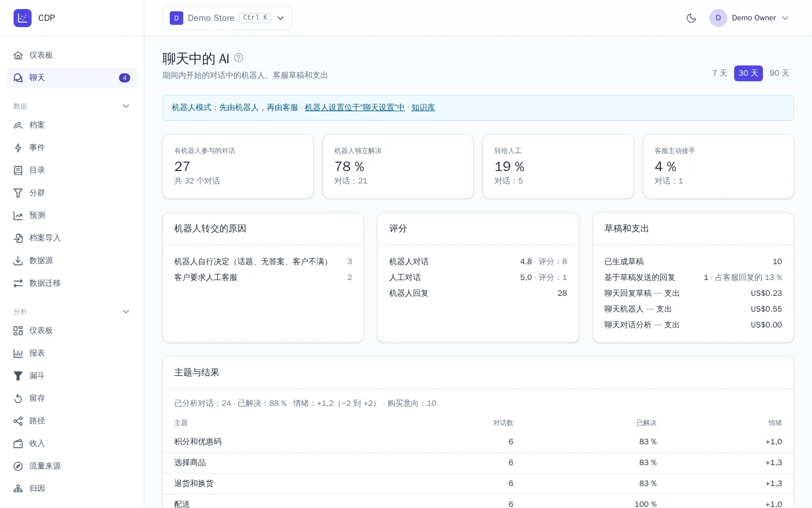Open 数据源 download icon
Viewport: 812px width, 508px height.
click(x=18, y=261)
